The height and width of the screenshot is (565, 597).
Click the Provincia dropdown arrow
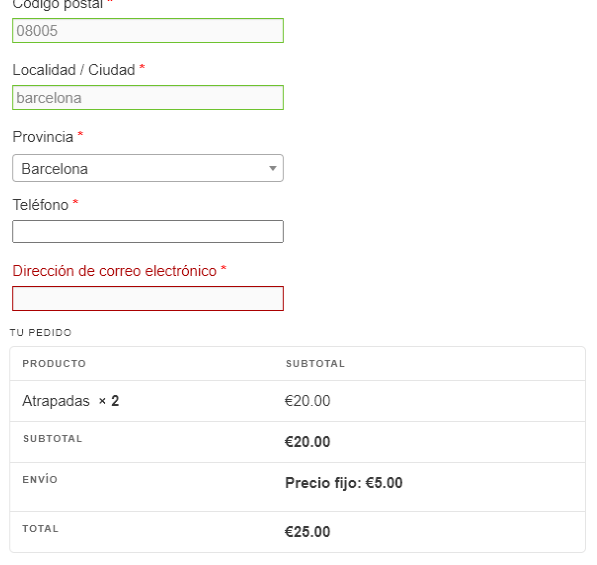[273, 168]
